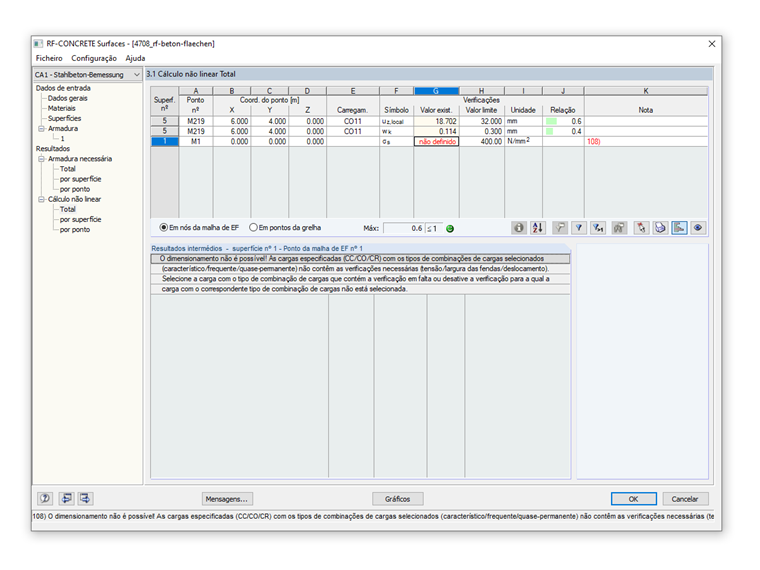Toggle the colored relation bars icon
The height and width of the screenshot is (570, 760).
tap(680, 228)
